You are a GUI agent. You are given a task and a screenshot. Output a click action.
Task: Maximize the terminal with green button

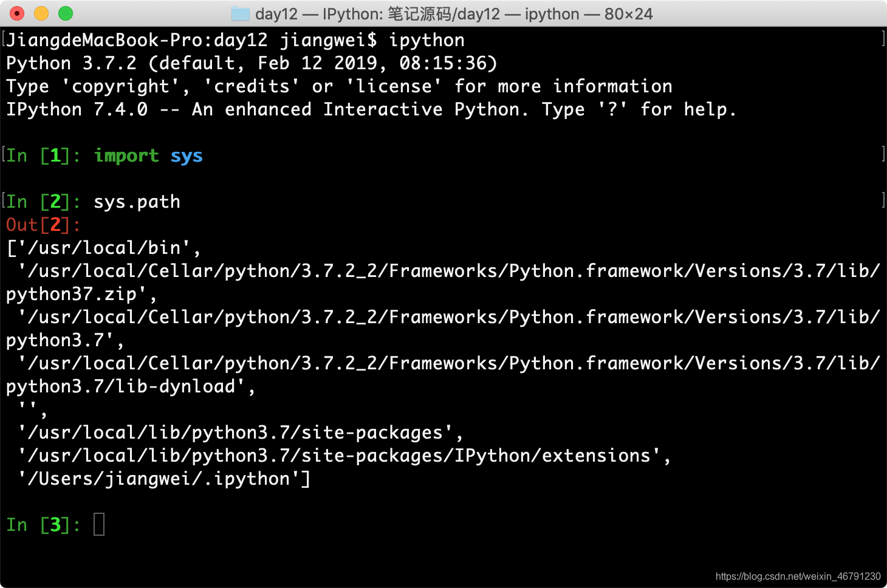point(66,13)
